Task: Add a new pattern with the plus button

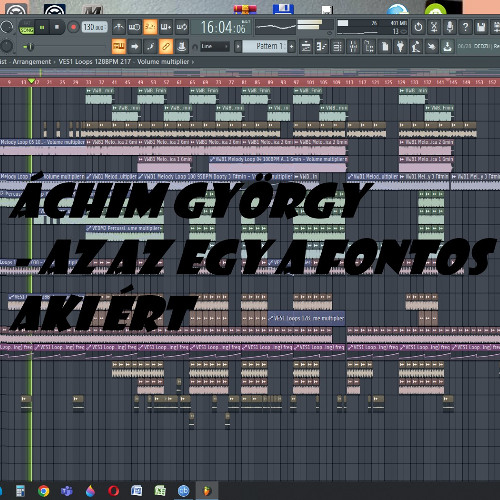Action: click(x=292, y=46)
